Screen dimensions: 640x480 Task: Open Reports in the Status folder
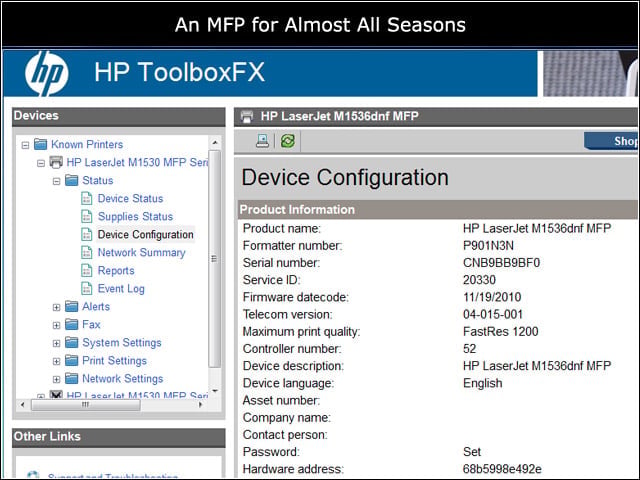(116, 271)
